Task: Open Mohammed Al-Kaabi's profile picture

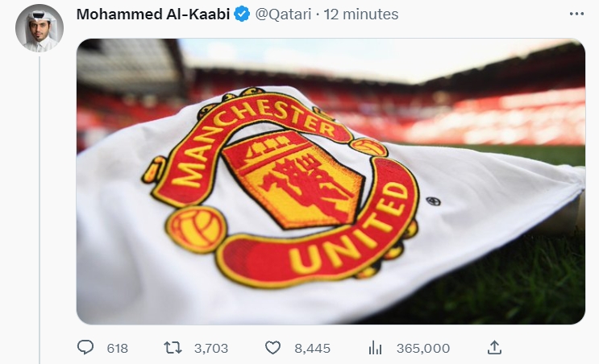Action: pos(40,28)
